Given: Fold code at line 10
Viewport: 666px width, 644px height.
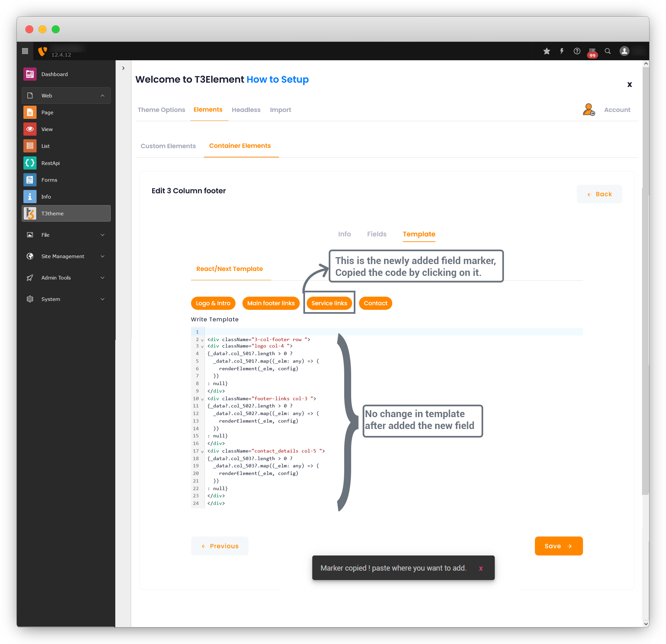Looking at the screenshot, I should (x=202, y=399).
